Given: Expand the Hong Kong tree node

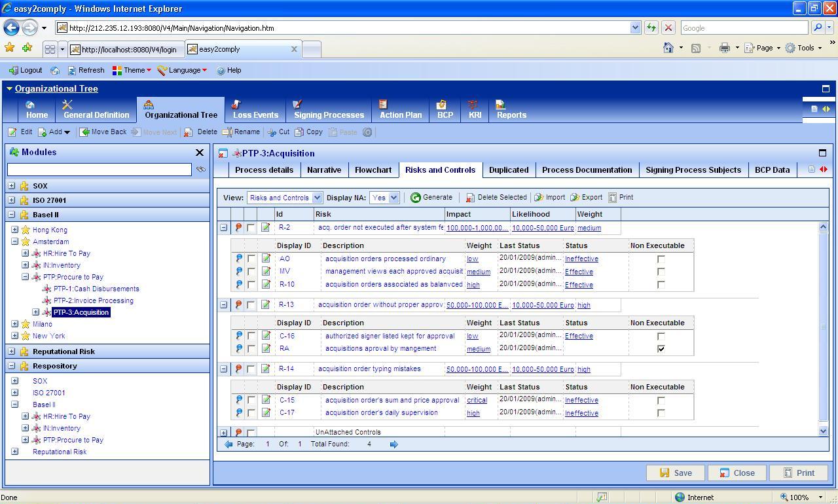Looking at the screenshot, I should 15,230.
